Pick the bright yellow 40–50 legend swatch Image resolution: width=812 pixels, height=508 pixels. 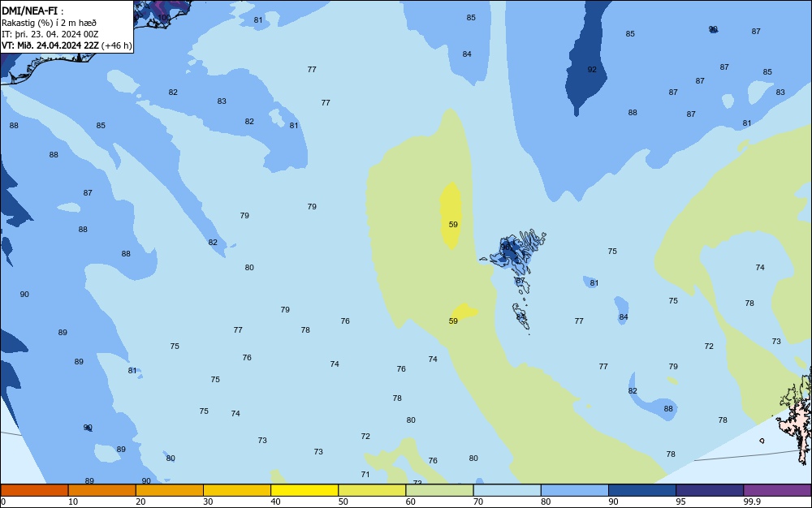tap(304, 490)
